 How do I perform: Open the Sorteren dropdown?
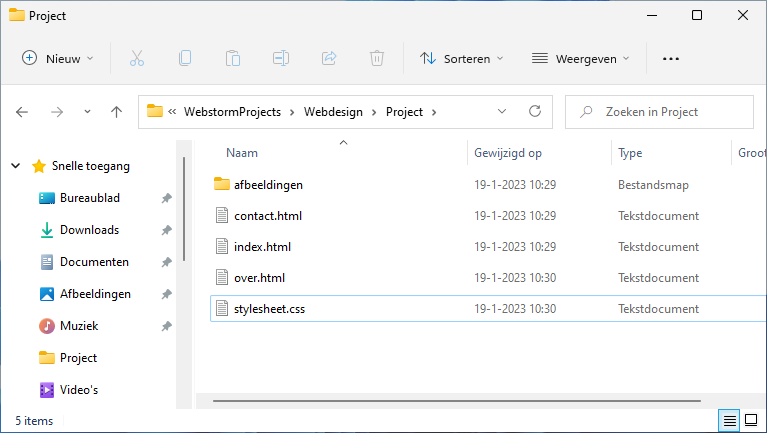(x=462, y=59)
